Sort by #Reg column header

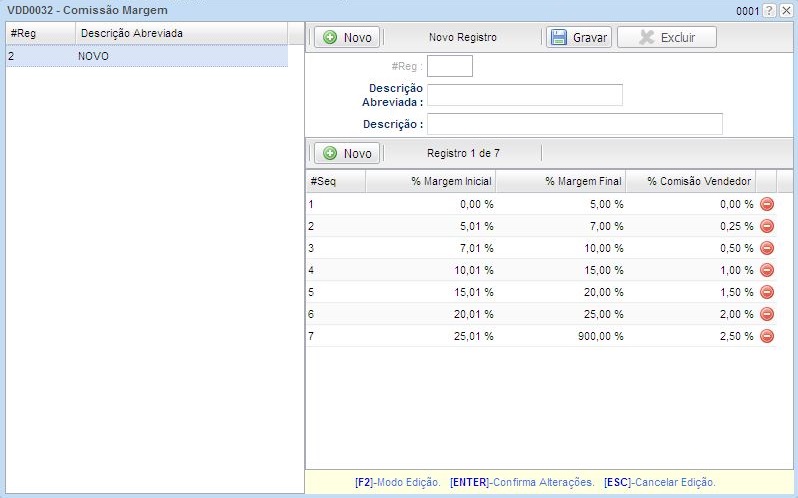click(x=40, y=33)
